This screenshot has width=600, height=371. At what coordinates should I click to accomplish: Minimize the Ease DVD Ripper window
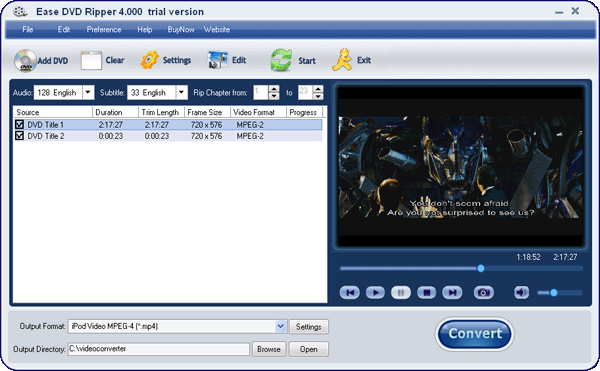tap(559, 12)
